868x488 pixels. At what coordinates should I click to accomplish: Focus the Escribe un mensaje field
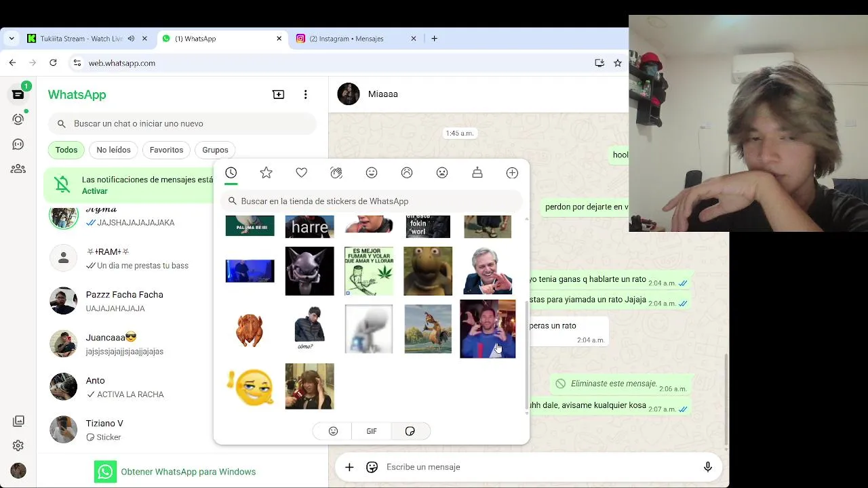pyautogui.click(x=539, y=467)
